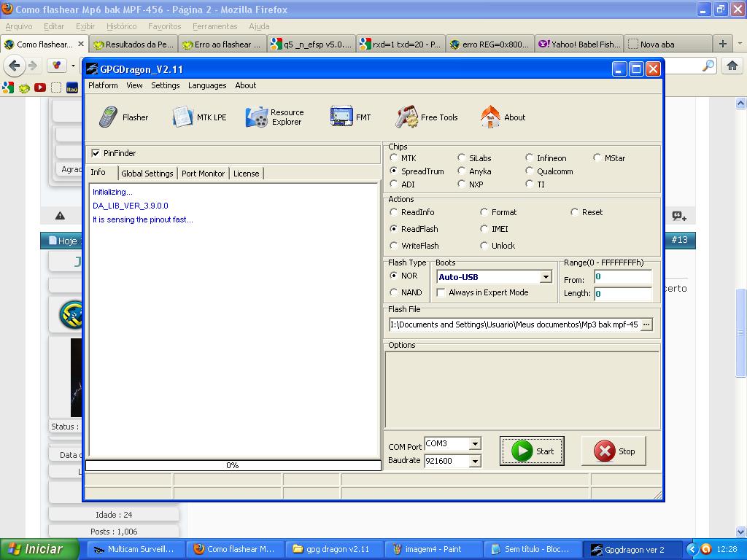
Task: Launch the Resource Explorer tool
Action: coord(275,117)
